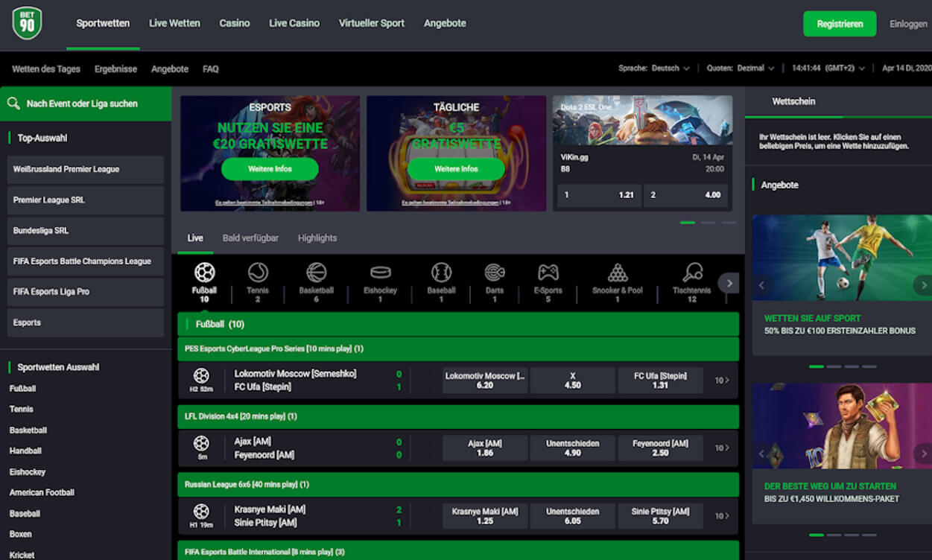Select Handball in Sportwetten Auswahl list
Image resolution: width=932 pixels, height=560 pixels.
click(25, 451)
